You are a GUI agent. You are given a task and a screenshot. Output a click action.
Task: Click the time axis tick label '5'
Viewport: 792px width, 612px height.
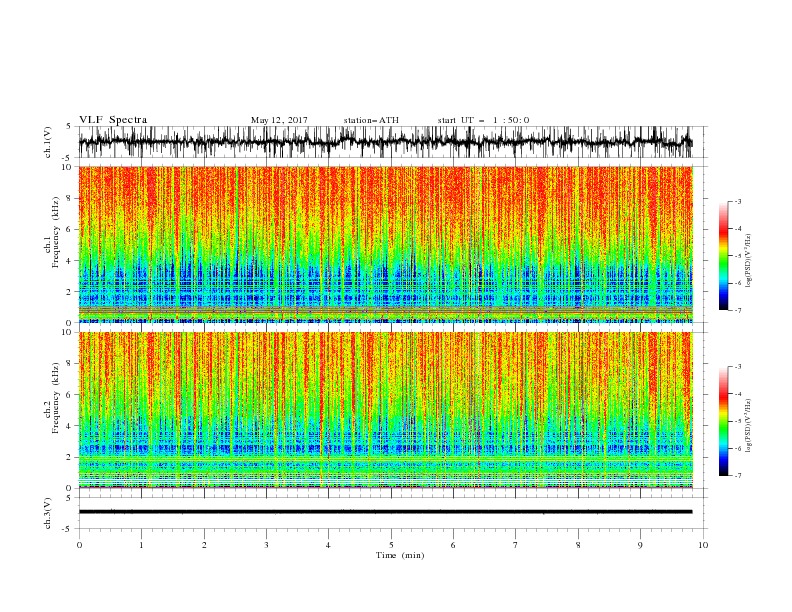391,545
